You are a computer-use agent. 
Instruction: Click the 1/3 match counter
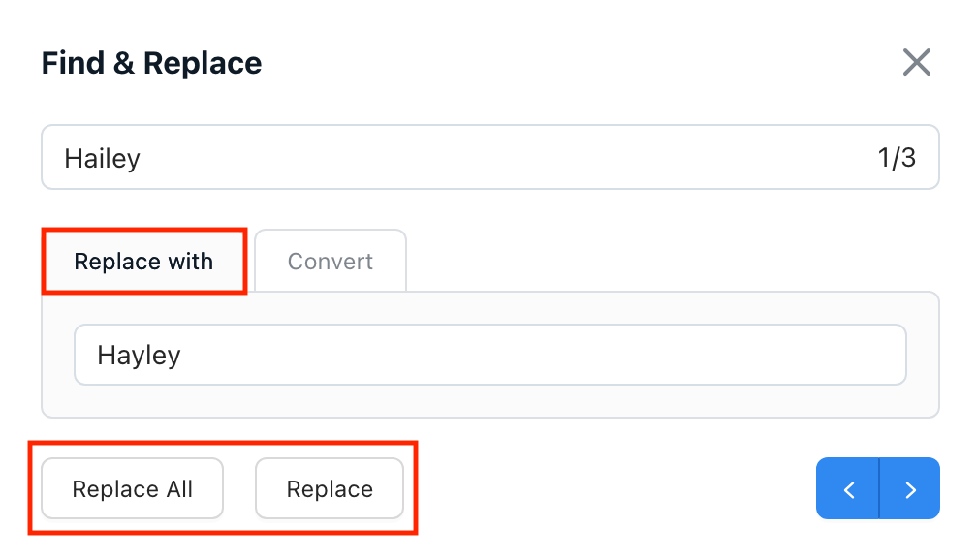tap(897, 158)
